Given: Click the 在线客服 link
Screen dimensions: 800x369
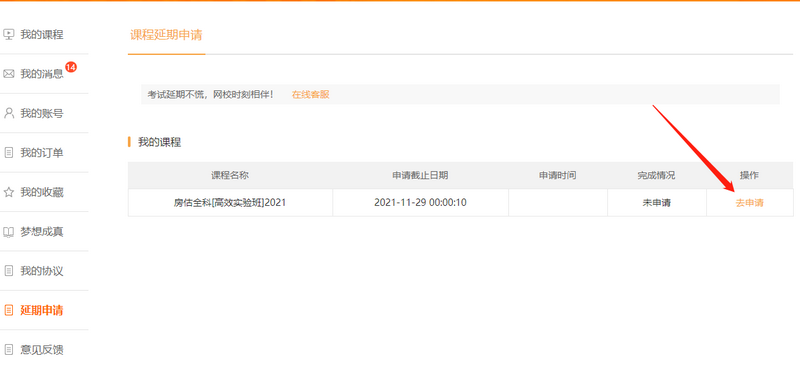Looking at the screenshot, I should [310, 95].
